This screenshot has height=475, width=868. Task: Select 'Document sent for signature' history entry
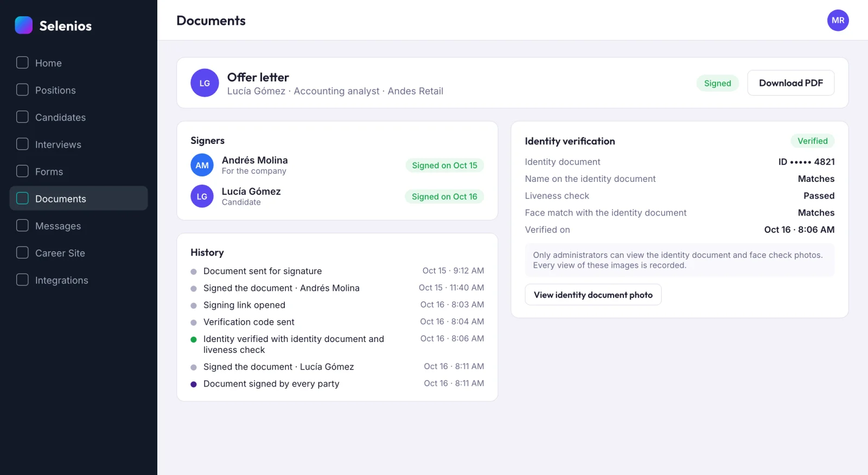pyautogui.click(x=337, y=271)
